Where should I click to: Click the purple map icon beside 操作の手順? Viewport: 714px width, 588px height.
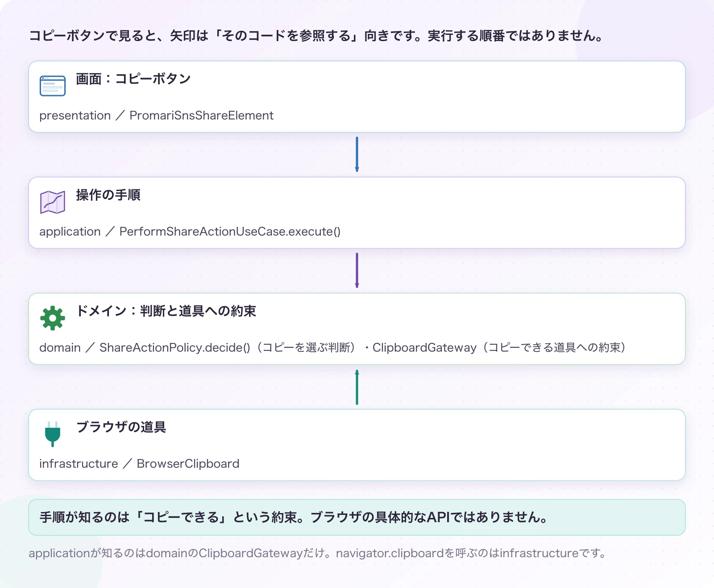coord(53,202)
